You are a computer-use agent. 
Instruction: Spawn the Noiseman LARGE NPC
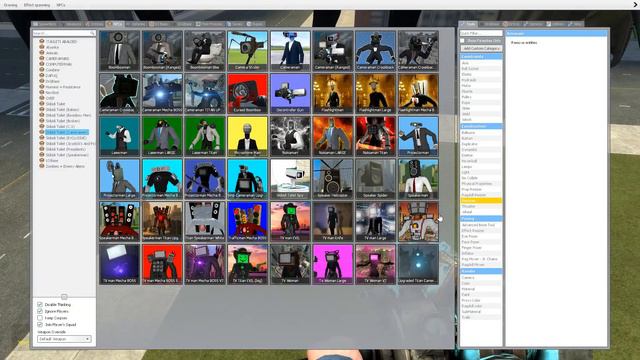pos(333,136)
